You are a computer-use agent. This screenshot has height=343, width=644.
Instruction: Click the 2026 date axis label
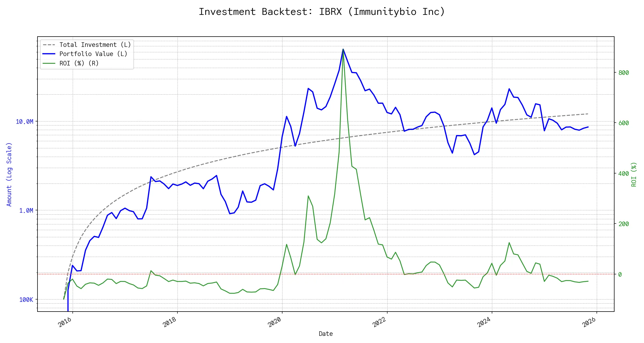coord(589,322)
